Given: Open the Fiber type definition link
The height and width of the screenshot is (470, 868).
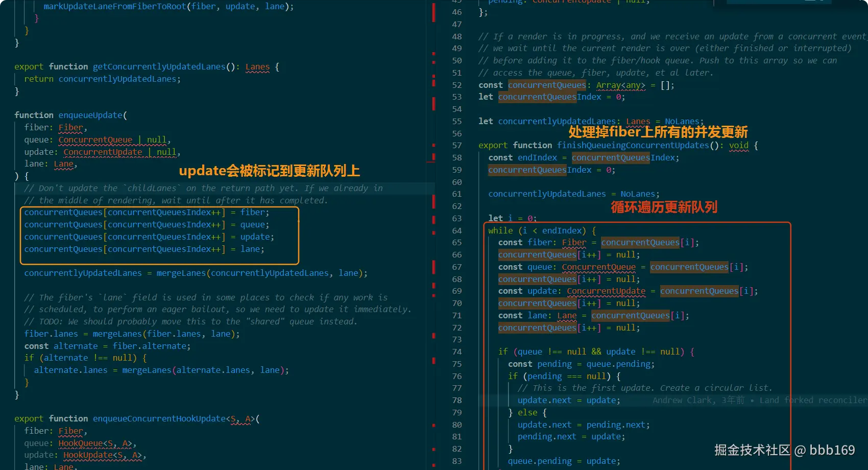Looking at the screenshot, I should 70,127.
